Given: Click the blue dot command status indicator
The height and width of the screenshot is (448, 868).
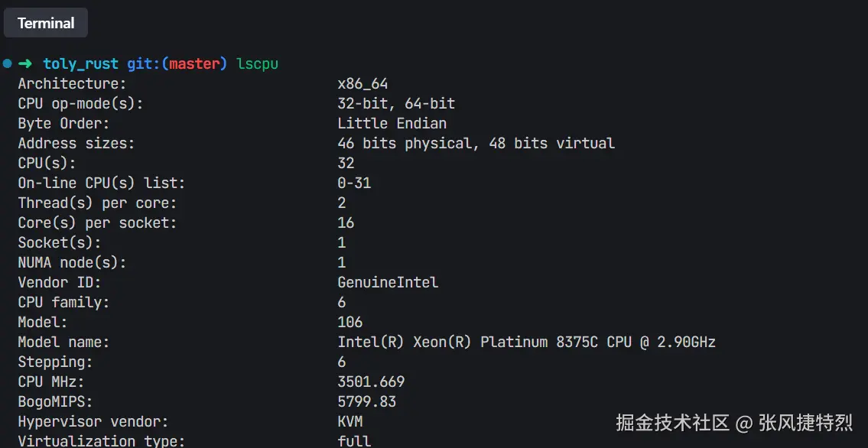Looking at the screenshot, I should pyautogui.click(x=8, y=63).
